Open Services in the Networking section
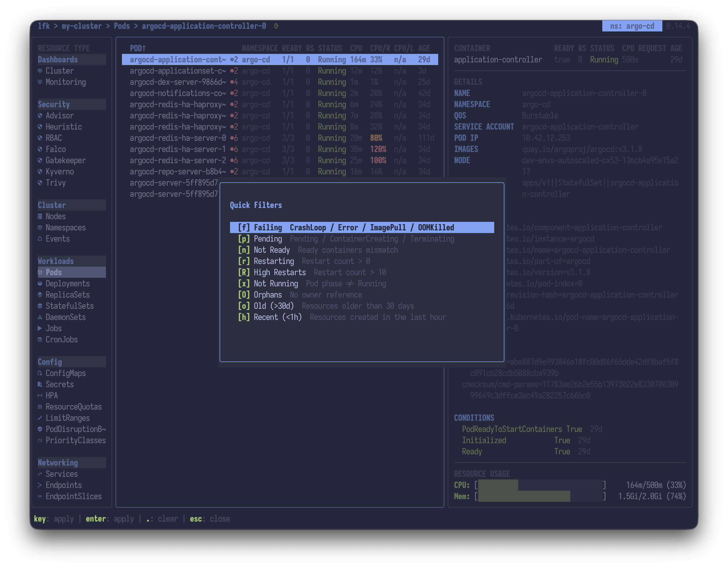728x569 pixels. 62,474
